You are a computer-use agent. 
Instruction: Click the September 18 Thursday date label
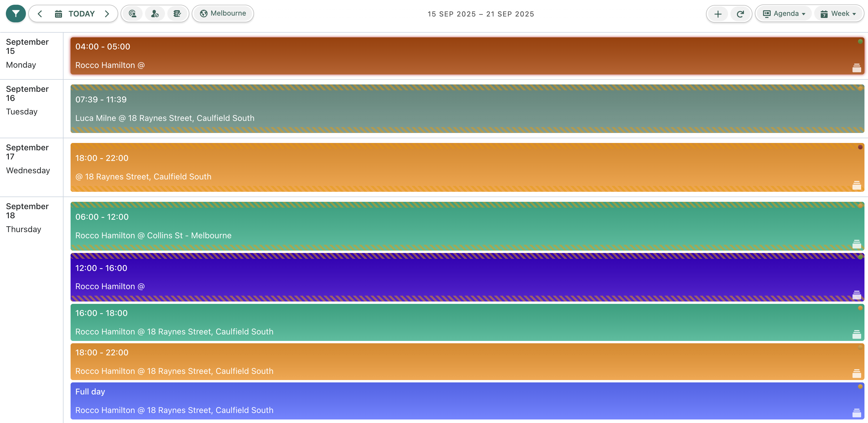(27, 217)
